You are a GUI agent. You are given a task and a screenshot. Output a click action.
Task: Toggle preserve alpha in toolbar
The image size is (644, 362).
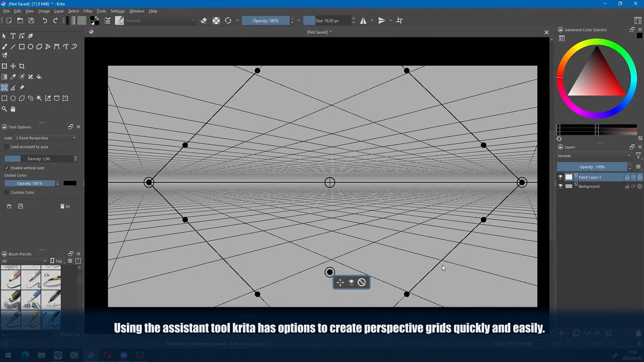pyautogui.click(x=216, y=21)
